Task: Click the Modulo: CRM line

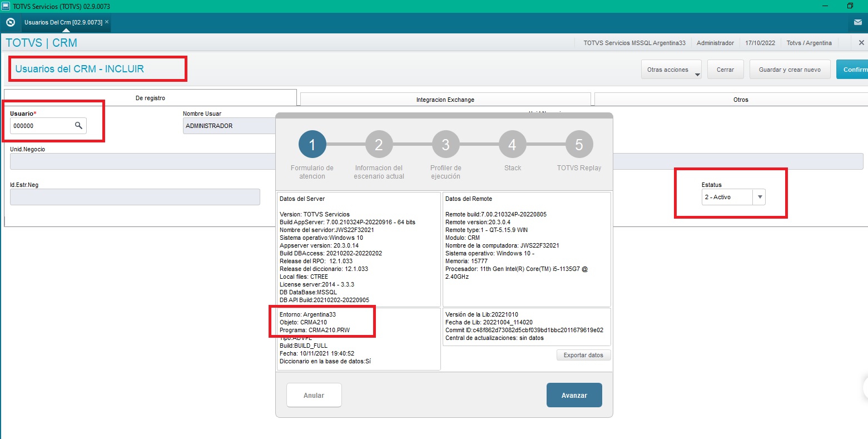Action: 463,238
